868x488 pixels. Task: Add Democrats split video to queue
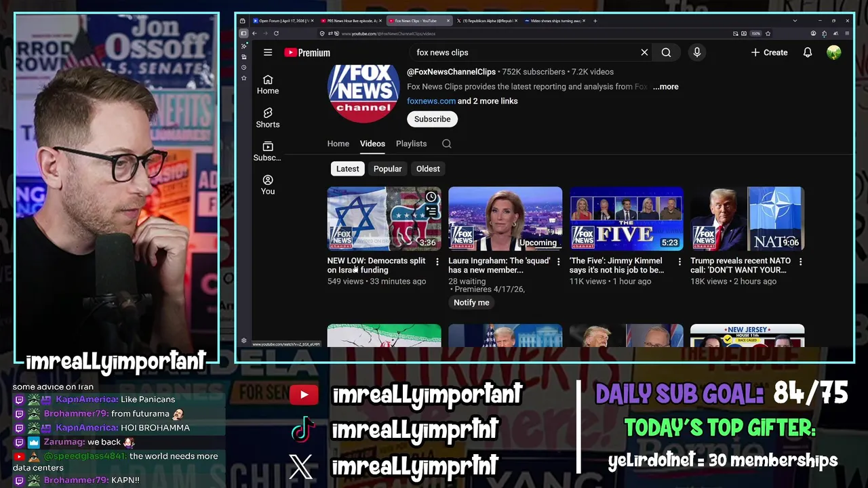point(431,212)
